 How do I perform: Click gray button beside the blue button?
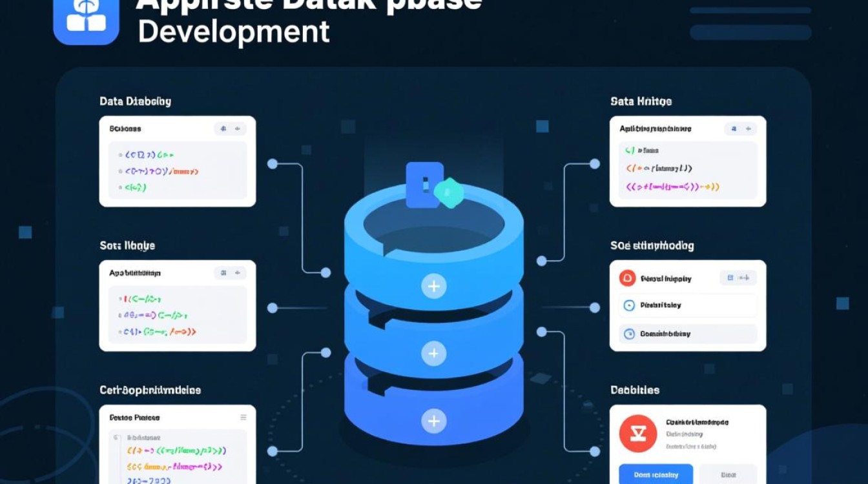tap(728, 474)
